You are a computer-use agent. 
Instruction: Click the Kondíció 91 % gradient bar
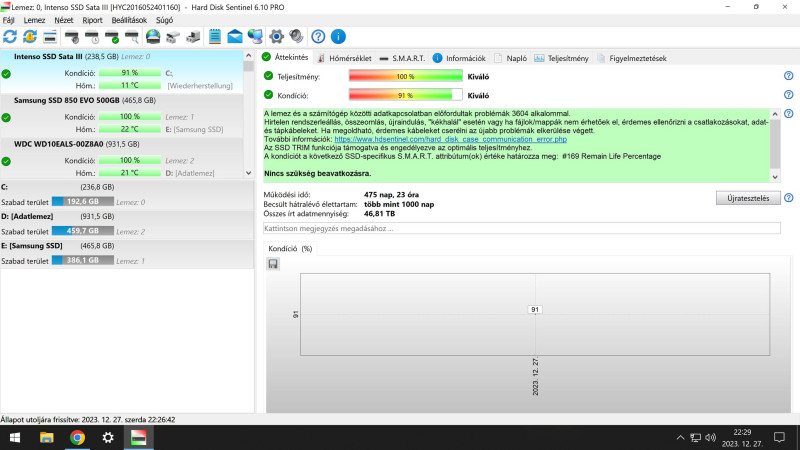pos(406,95)
